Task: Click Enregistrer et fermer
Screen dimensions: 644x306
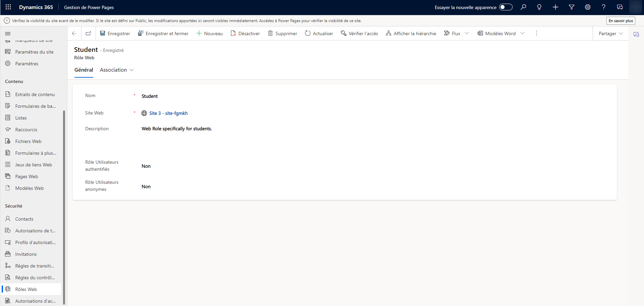Action: [163, 33]
